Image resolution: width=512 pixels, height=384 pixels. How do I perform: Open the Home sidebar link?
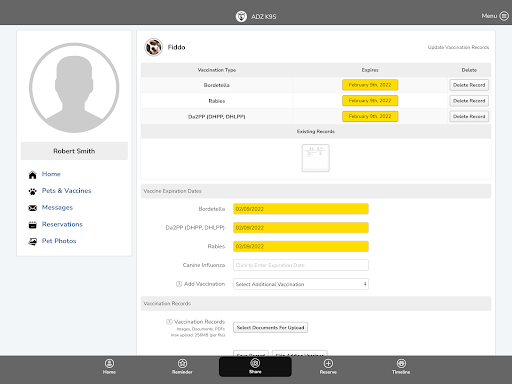51,174
